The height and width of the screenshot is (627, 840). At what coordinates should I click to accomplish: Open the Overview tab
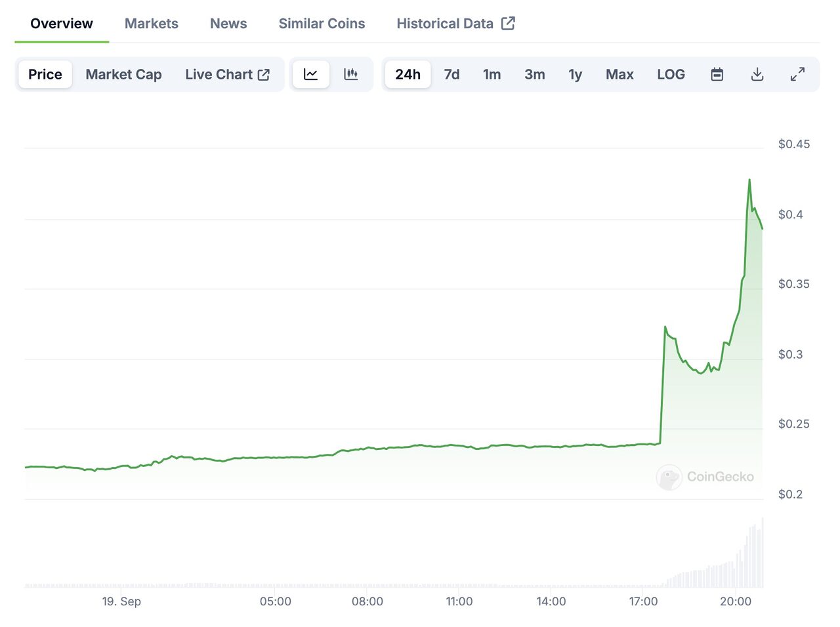[x=62, y=24]
